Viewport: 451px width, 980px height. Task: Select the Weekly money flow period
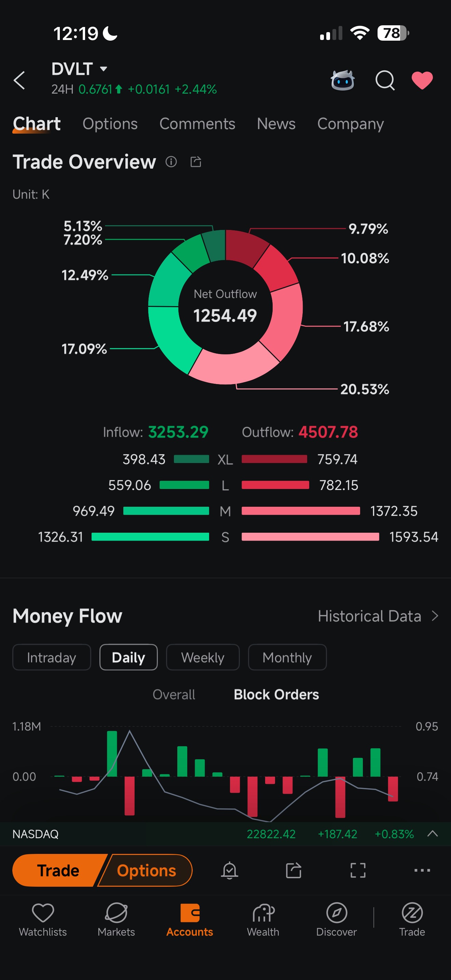(x=203, y=657)
